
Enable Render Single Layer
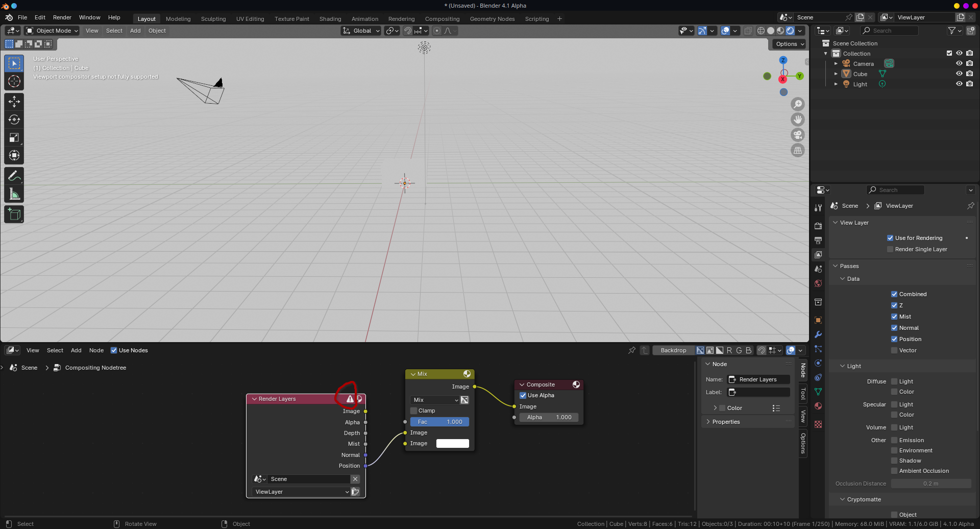click(x=890, y=249)
